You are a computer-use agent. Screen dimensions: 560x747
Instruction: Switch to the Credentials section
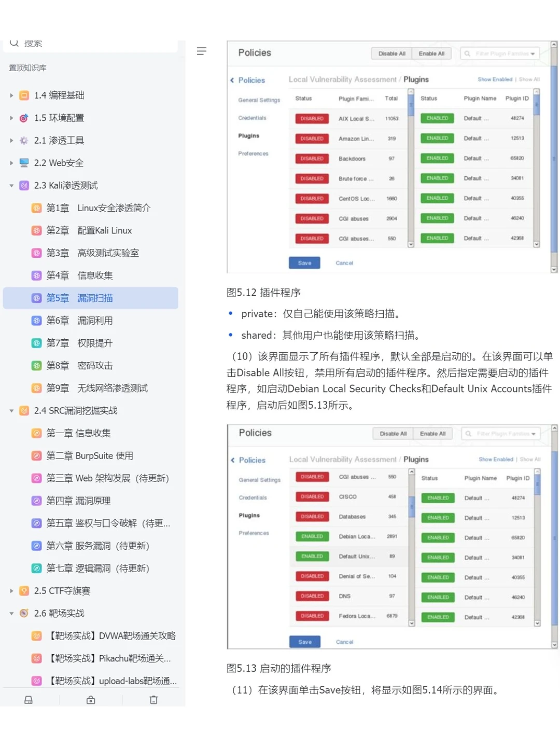[253, 118]
